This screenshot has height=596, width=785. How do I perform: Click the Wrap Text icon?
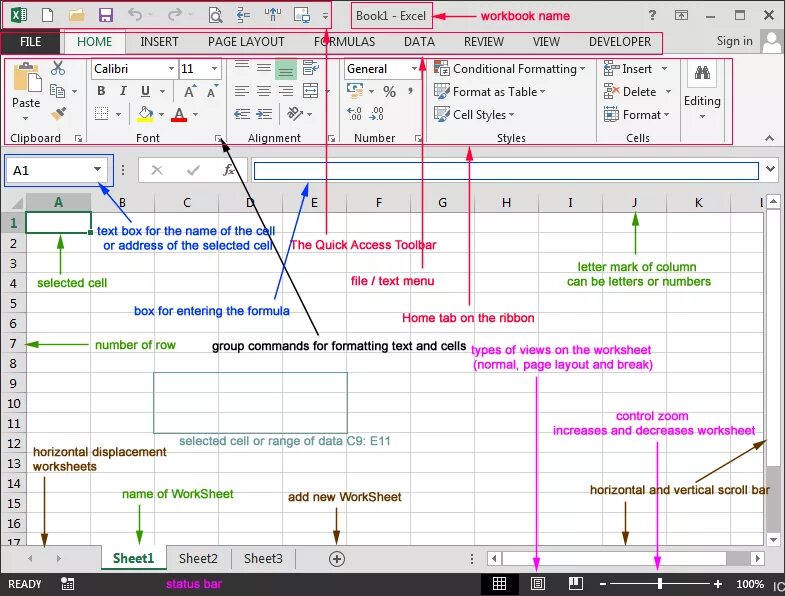[x=310, y=68]
